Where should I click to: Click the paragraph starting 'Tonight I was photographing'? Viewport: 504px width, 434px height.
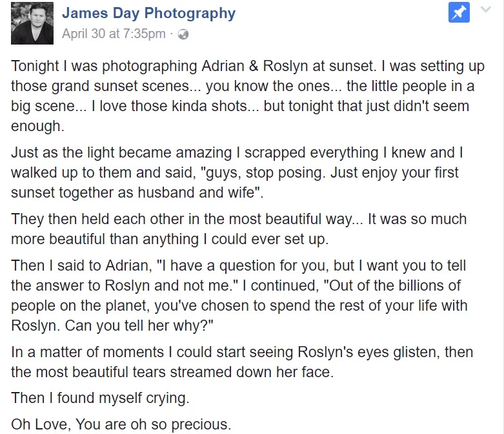[x=248, y=96]
